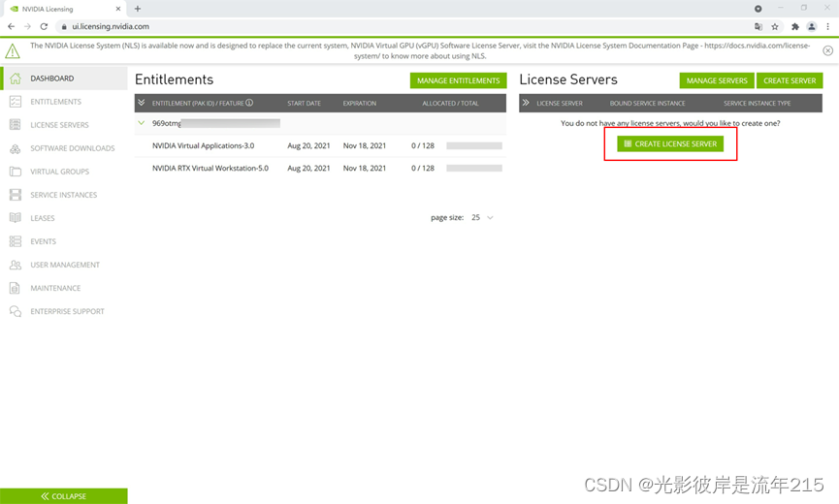Image resolution: width=839 pixels, height=504 pixels.
Task: Open User Management in the sidebar
Action: (65, 266)
